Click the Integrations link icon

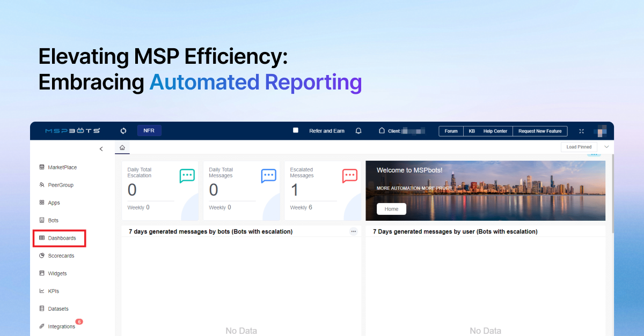click(42, 326)
